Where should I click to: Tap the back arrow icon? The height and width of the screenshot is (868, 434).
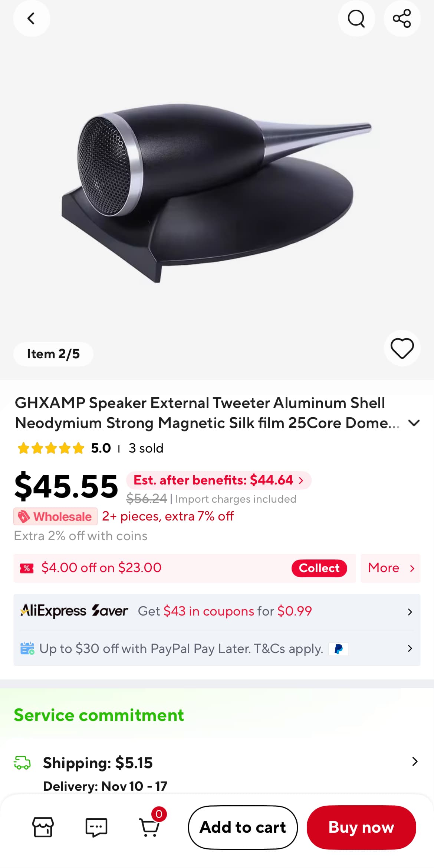coord(32,19)
